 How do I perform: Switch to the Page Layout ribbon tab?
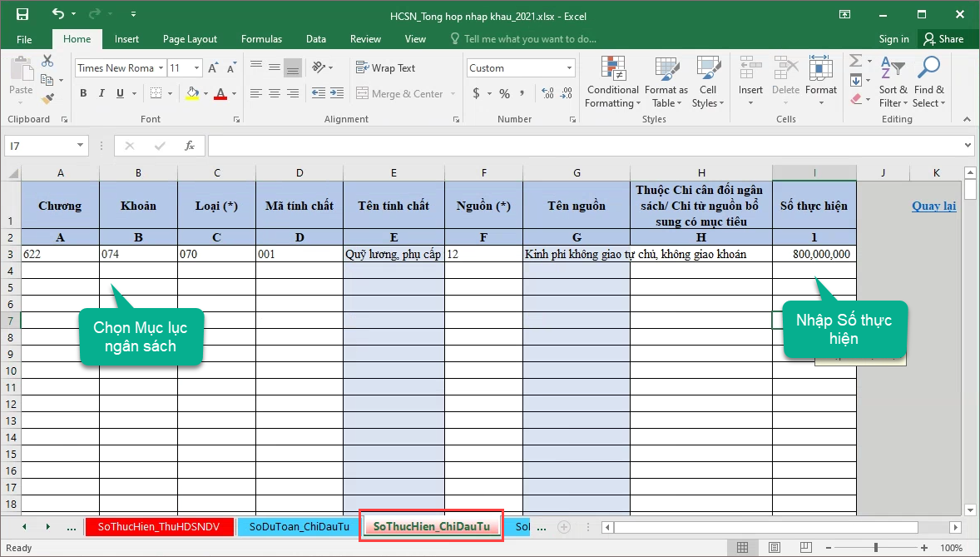(190, 39)
